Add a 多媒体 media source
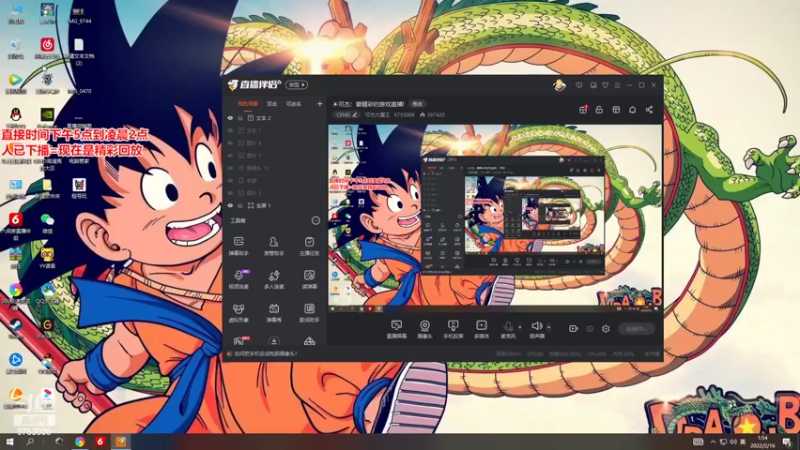The height and width of the screenshot is (450, 800). (x=481, y=329)
